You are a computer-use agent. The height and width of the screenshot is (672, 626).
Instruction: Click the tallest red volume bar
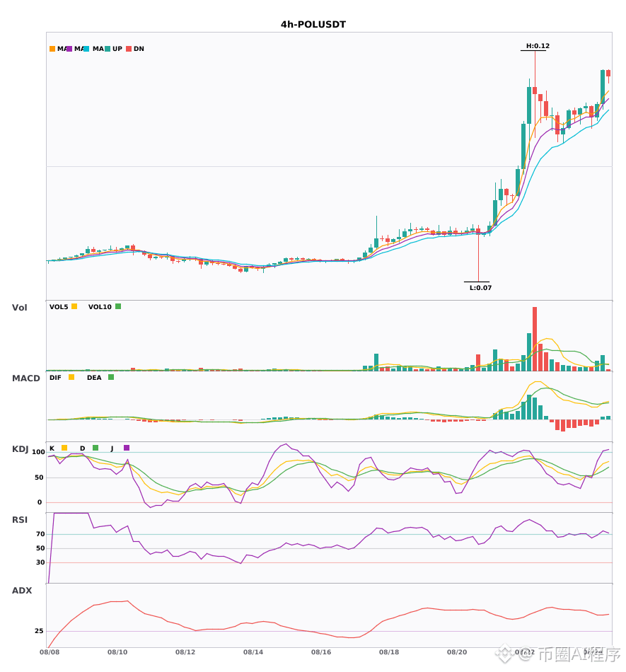point(535,339)
